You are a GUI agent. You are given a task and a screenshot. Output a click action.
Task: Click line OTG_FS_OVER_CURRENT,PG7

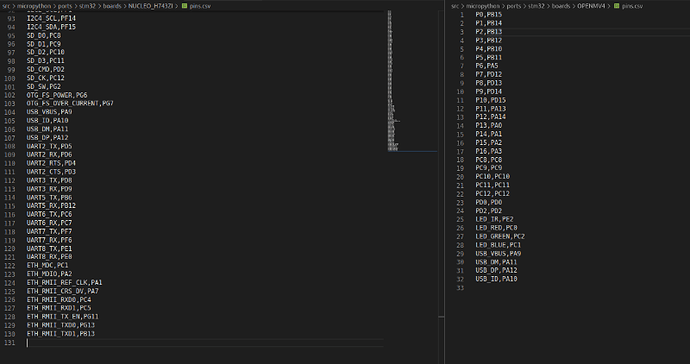[70, 103]
